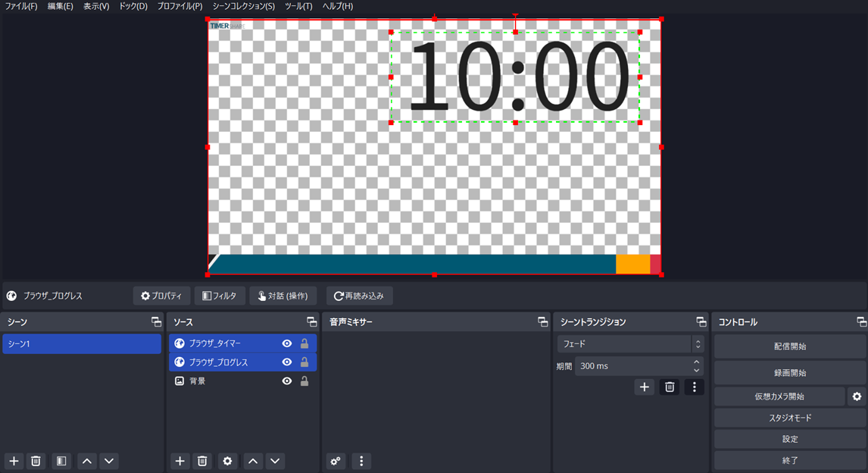Lock the ブラウザ_プログレス source
This screenshot has height=473, width=868.
point(304,362)
